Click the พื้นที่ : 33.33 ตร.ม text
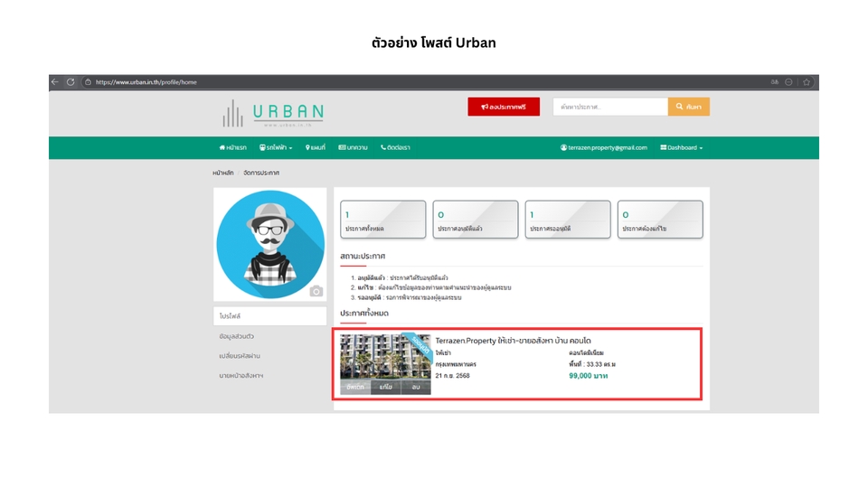 pos(592,364)
